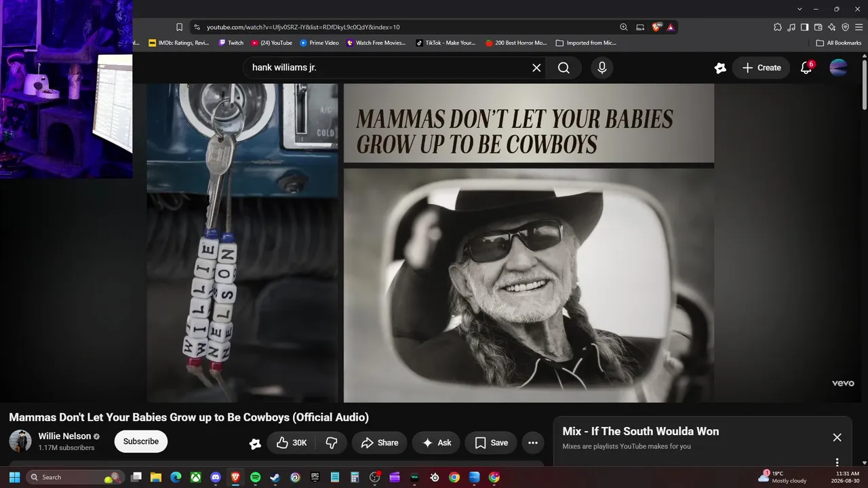Open the mix playlist options menu

pos(837,462)
